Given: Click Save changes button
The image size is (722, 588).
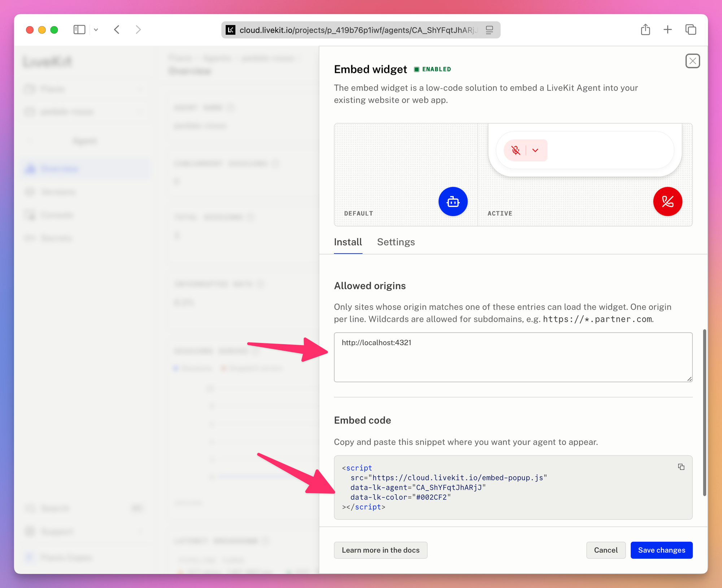Looking at the screenshot, I should [661, 550].
